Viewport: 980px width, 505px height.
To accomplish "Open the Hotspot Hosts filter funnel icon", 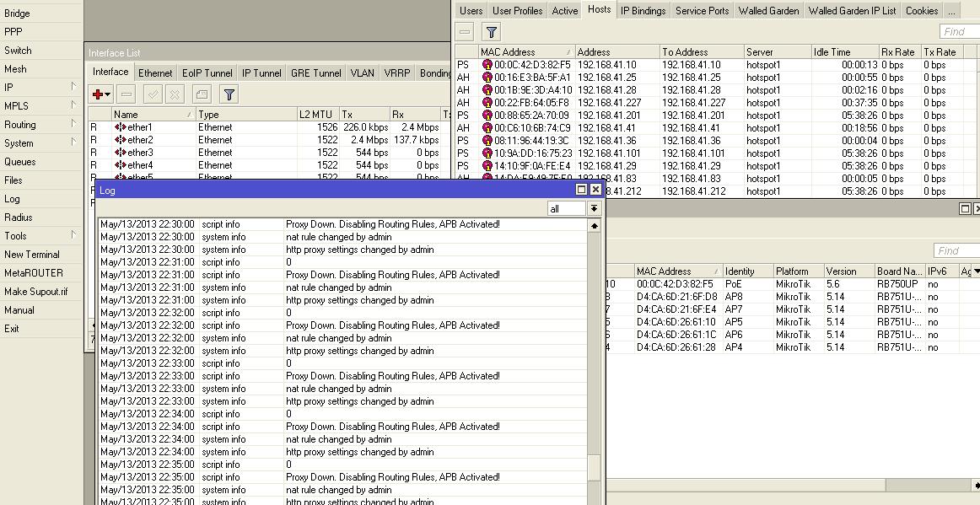I will [491, 32].
